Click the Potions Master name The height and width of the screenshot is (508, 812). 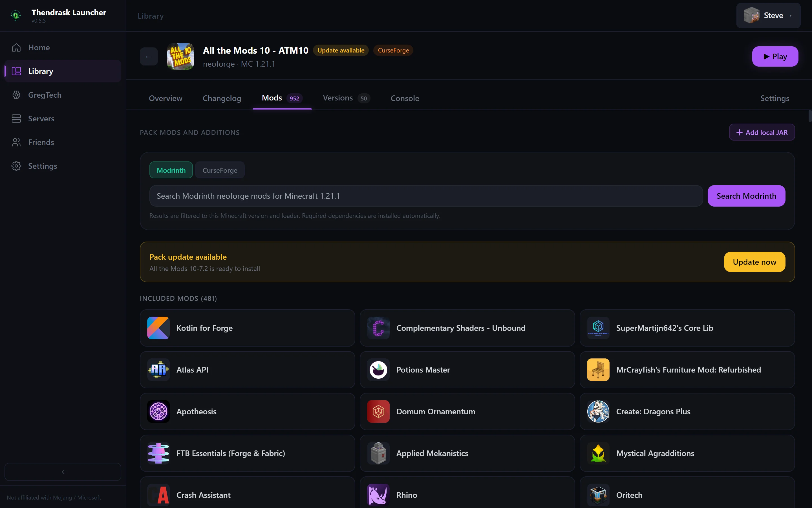click(x=423, y=370)
